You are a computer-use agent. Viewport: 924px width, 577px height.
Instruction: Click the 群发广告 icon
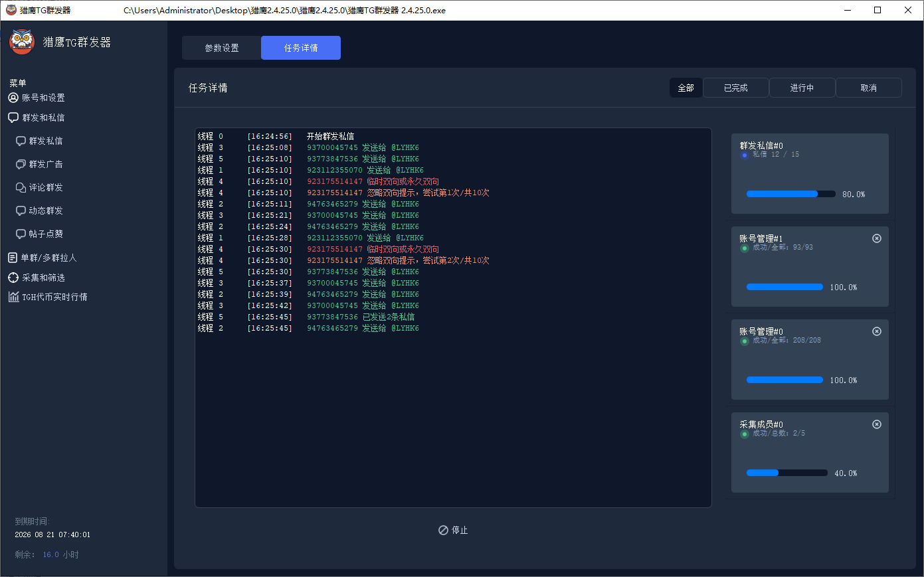coord(21,164)
